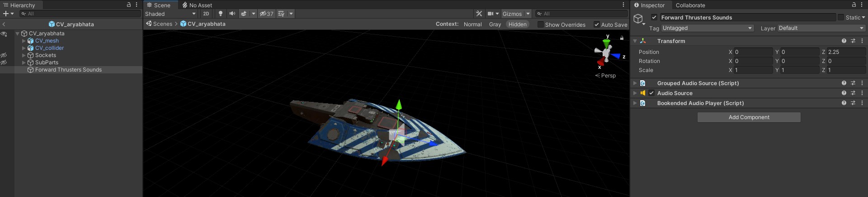Enable Show Overrides checkbox
Viewport: 868px width, 197px height.
pos(540,24)
